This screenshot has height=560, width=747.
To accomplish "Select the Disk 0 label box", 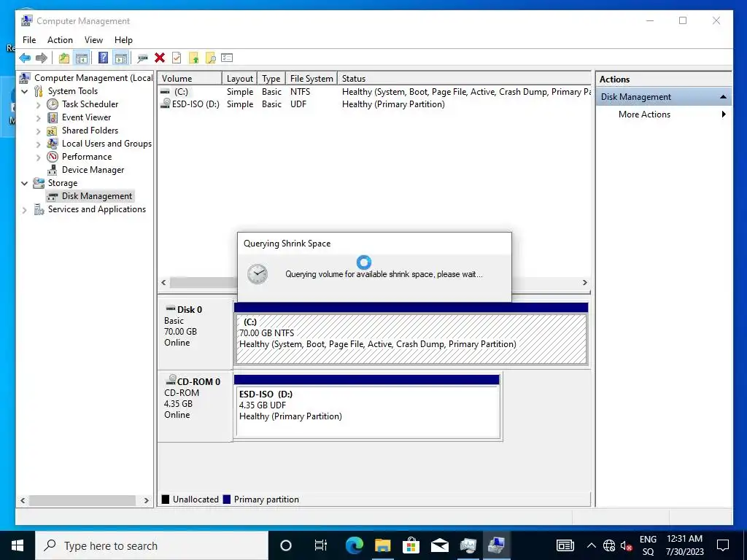I will pos(195,333).
